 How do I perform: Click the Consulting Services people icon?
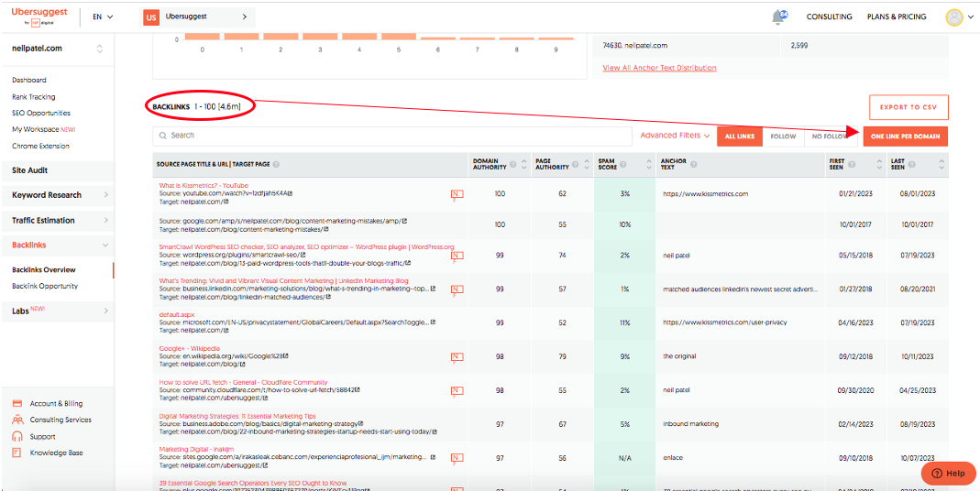[x=17, y=420]
